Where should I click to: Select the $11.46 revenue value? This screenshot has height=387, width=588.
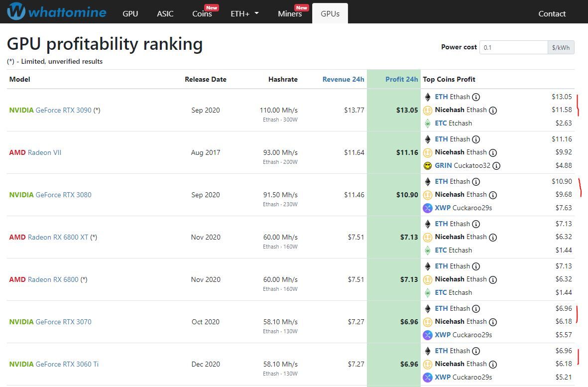point(354,195)
